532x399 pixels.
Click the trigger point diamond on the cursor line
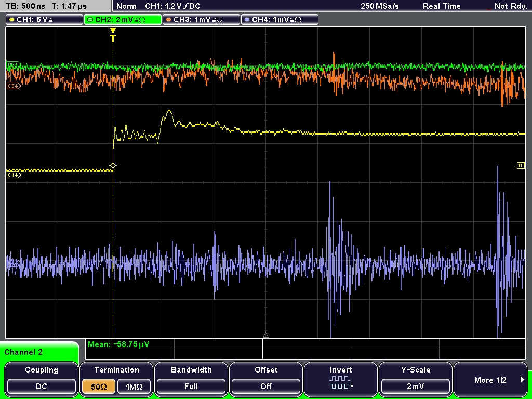tap(113, 166)
